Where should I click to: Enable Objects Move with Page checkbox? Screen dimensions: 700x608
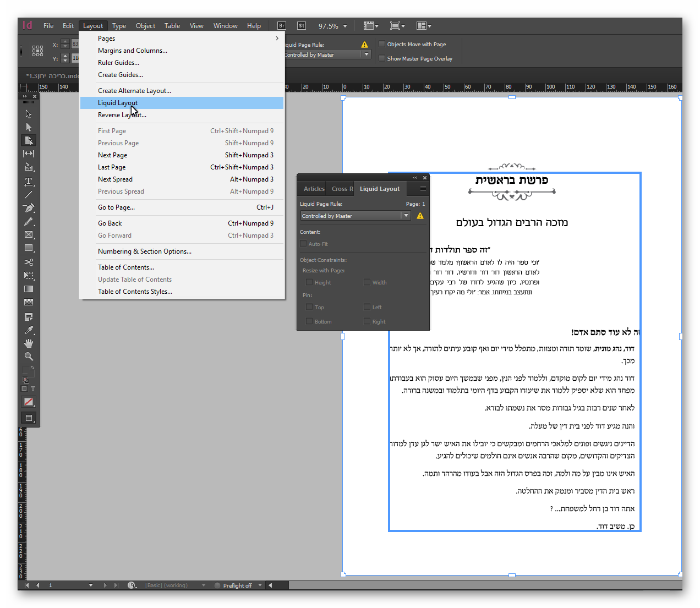(382, 44)
